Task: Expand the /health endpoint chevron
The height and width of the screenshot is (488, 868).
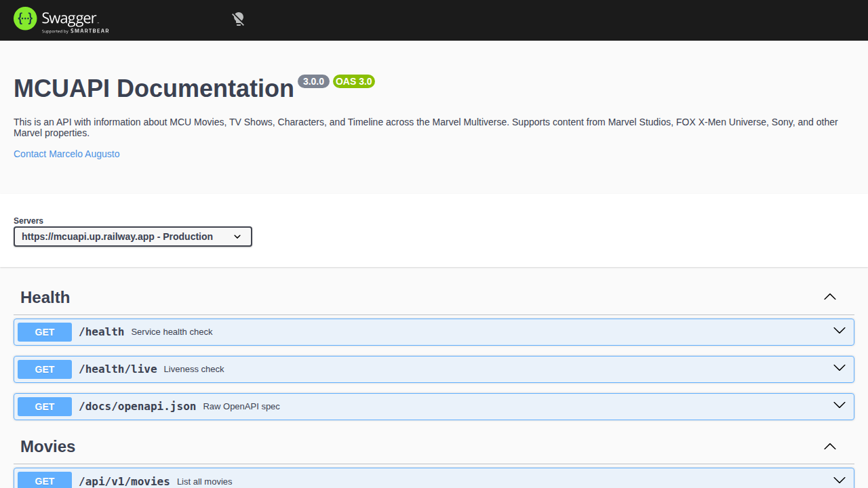Action: tap(840, 331)
